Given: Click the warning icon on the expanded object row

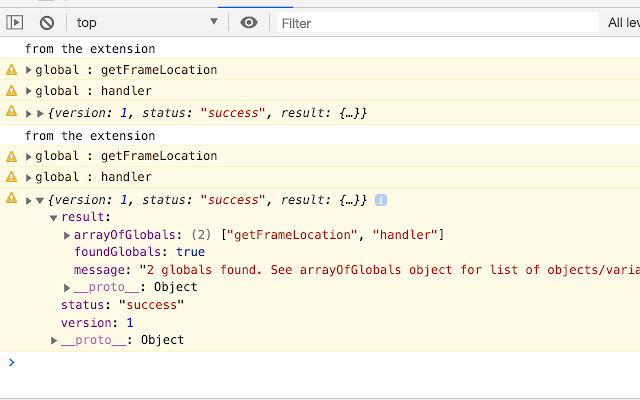Looking at the screenshot, I should (x=11, y=200).
